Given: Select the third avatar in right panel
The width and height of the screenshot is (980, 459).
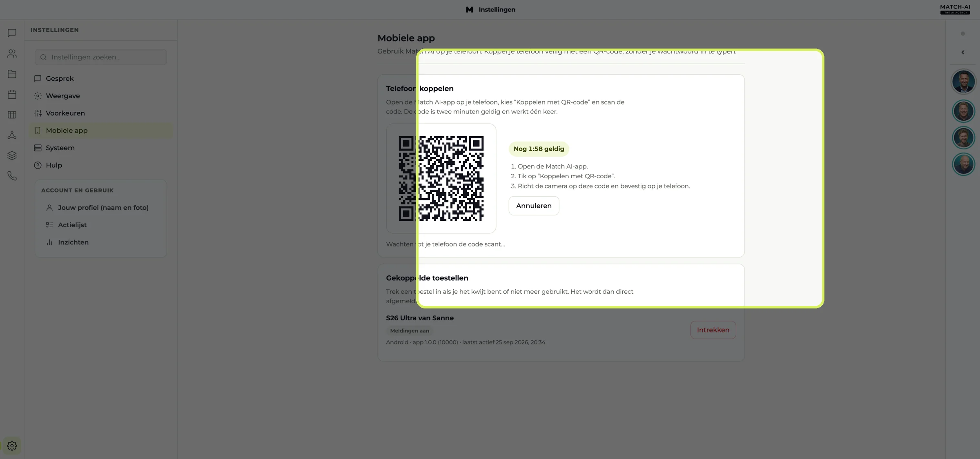Looking at the screenshot, I should (x=963, y=137).
